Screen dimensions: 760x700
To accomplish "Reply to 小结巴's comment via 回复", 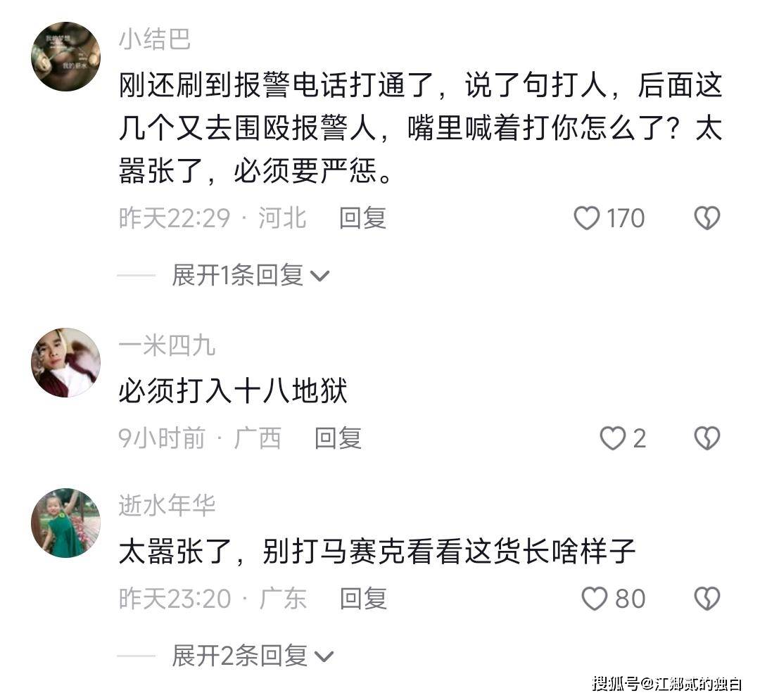I will tap(362, 218).
